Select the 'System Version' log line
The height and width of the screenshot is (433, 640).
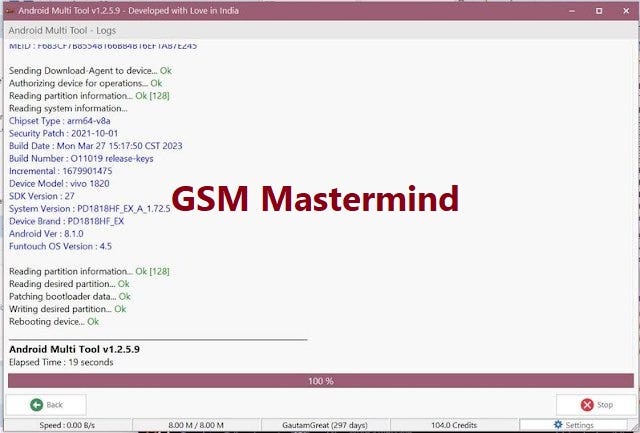[89, 209]
